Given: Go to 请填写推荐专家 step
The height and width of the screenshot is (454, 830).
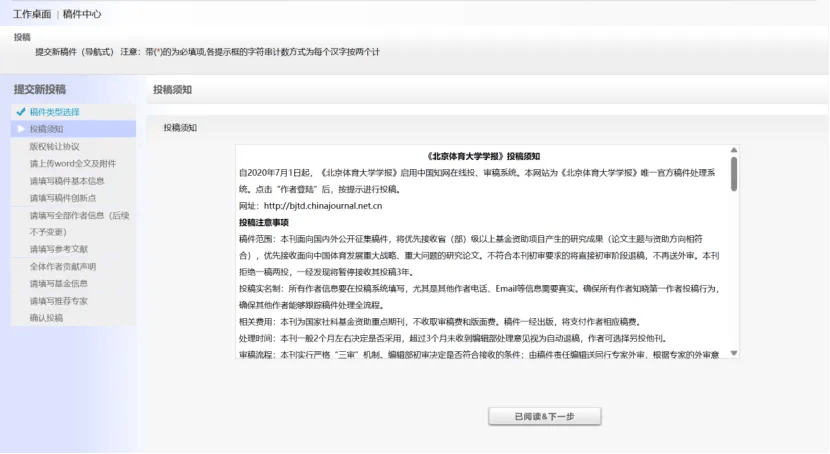Looking at the screenshot, I should [59, 300].
